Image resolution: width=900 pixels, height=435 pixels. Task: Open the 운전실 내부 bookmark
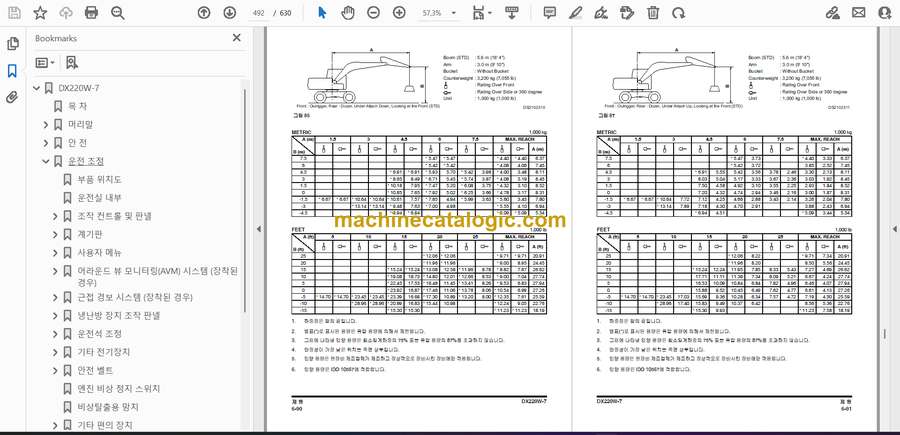tap(99, 198)
